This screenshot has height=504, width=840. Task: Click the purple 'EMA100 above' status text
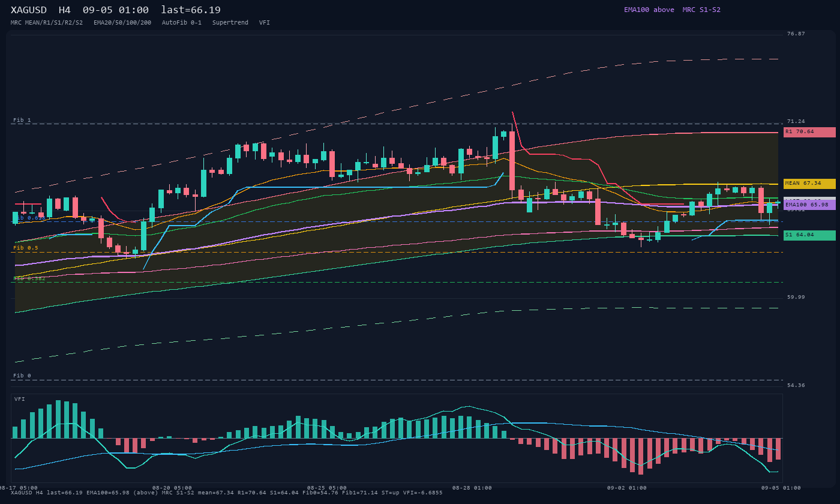pos(649,10)
